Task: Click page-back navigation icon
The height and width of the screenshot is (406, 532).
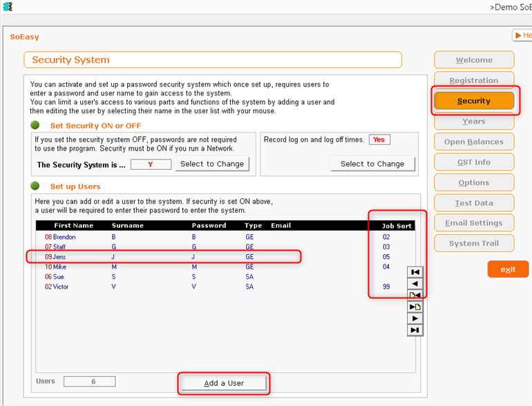Action: pos(415,295)
